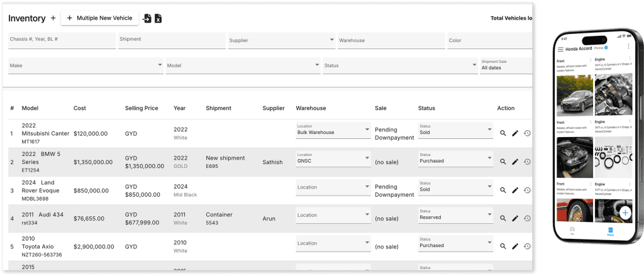Viewport: 644px width, 276px height.
Task: Click search icon for Toyota Axio row
Action: point(502,246)
